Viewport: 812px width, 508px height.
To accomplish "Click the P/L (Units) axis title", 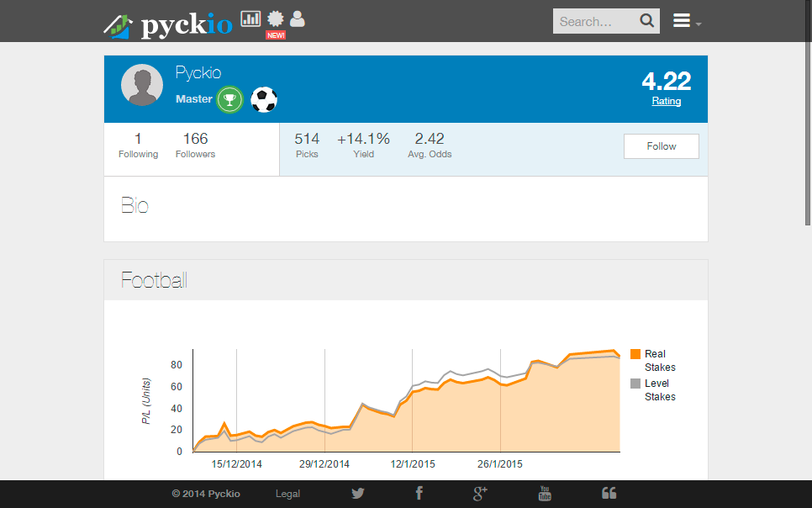I will [146, 400].
